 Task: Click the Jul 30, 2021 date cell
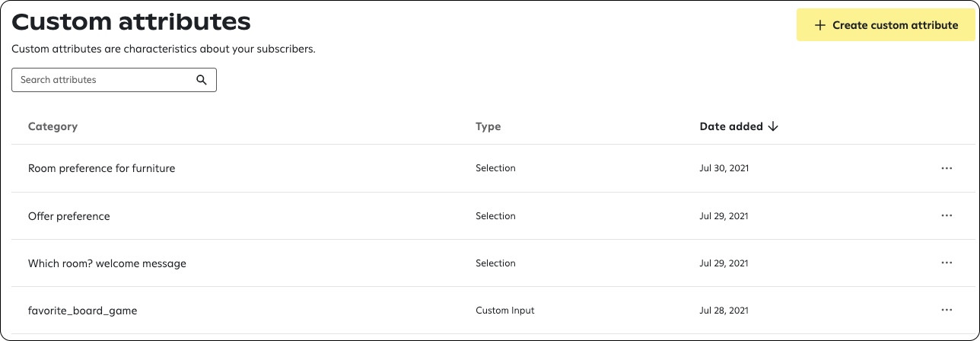(x=724, y=168)
